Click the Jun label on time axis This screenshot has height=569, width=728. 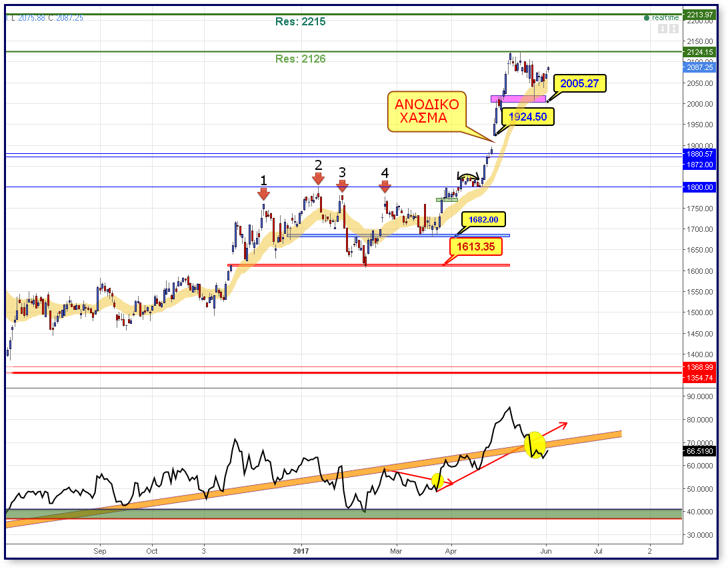546,551
